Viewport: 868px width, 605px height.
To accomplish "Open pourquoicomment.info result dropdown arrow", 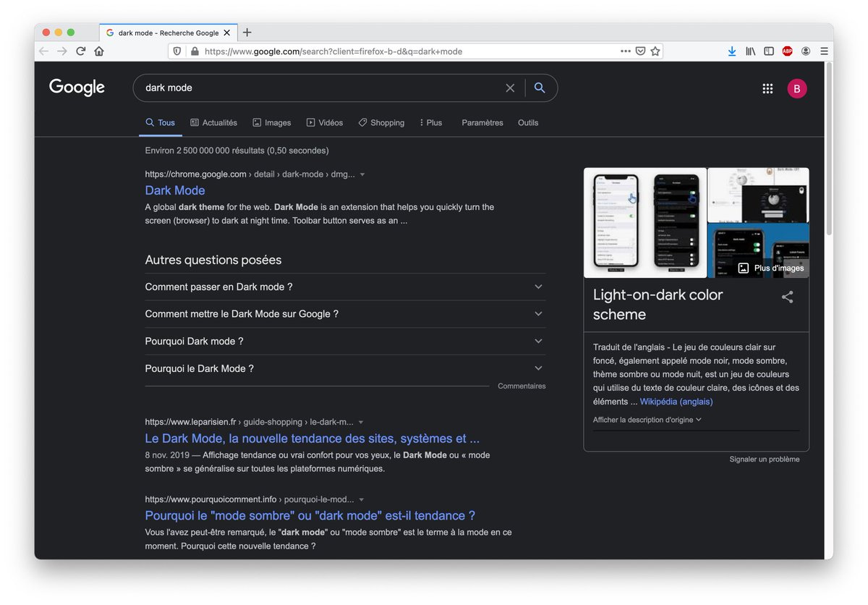I will 362,499.
